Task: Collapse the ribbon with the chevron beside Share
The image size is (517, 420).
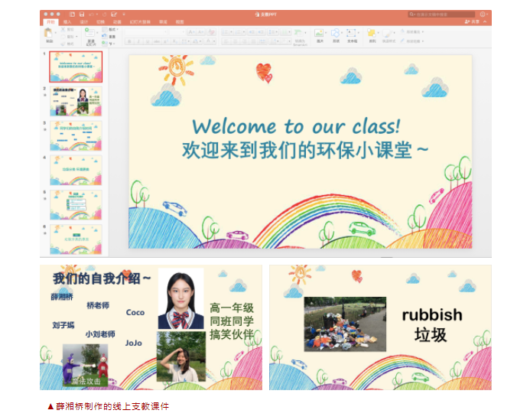Action: coord(485,21)
